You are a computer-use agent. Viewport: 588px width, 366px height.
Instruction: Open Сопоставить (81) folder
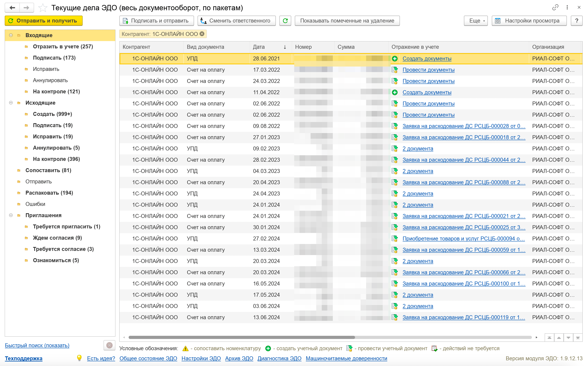point(48,170)
